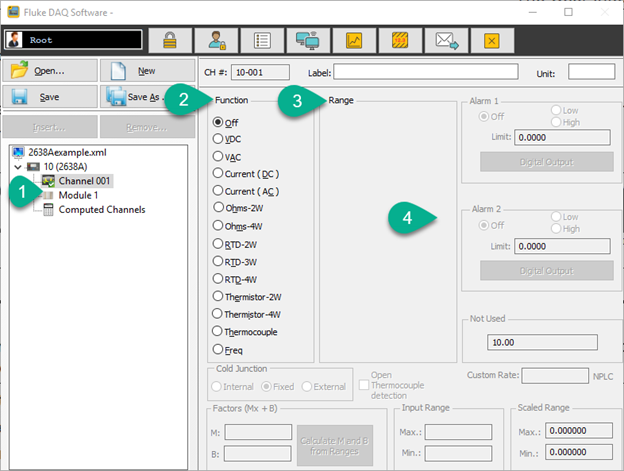Select Alarm 1 Off radio
Screen dimensions: 624x471
pyautogui.click(x=484, y=116)
